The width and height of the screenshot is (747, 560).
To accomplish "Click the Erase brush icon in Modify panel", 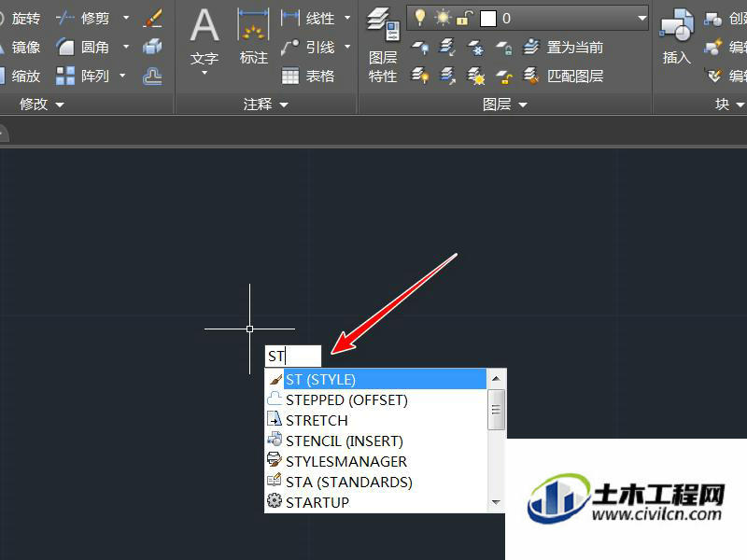I will pos(152,19).
